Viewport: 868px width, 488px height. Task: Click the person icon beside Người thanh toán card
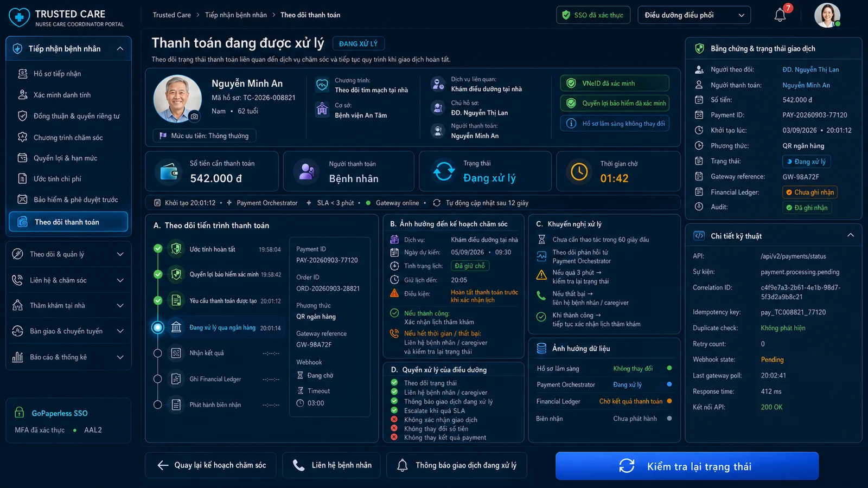pyautogui.click(x=307, y=171)
